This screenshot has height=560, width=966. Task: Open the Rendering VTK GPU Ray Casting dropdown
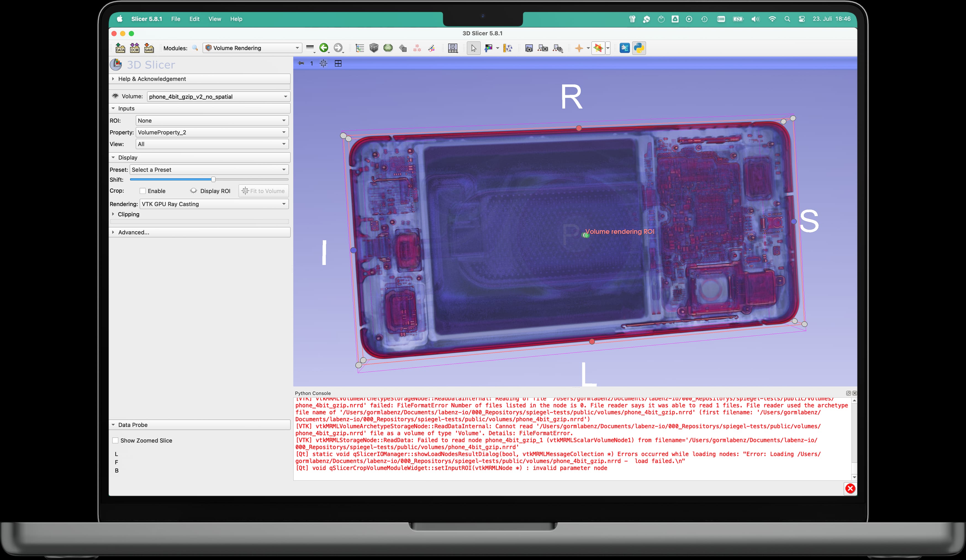[214, 204]
